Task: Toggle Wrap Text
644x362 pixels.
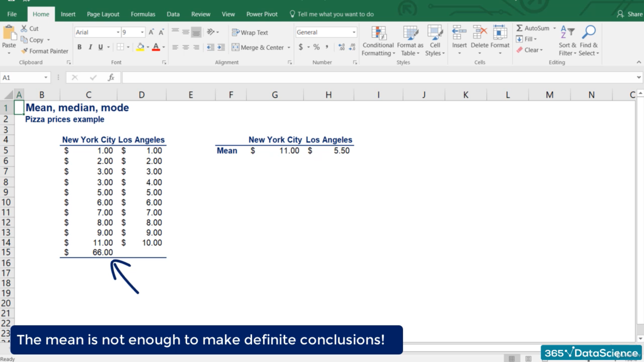Action: click(x=250, y=33)
